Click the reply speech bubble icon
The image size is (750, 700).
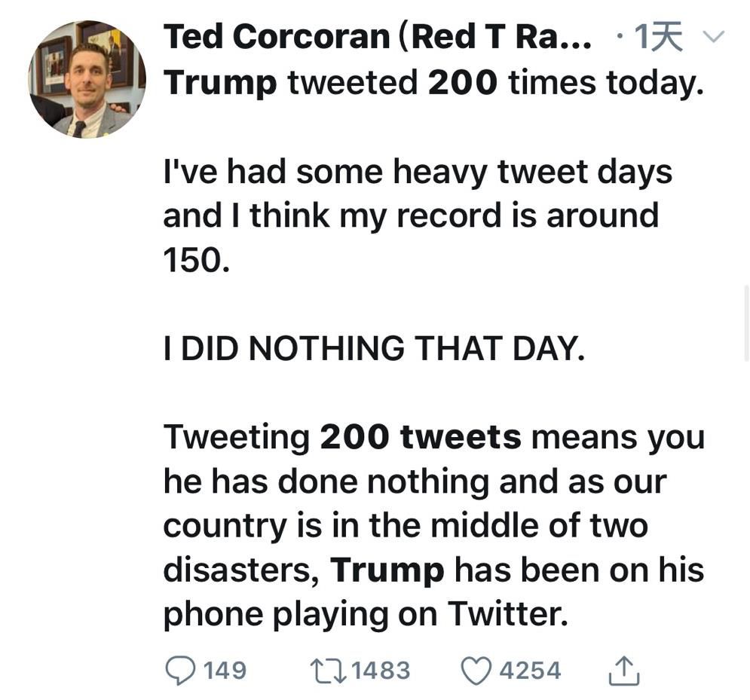pyautogui.click(x=179, y=670)
